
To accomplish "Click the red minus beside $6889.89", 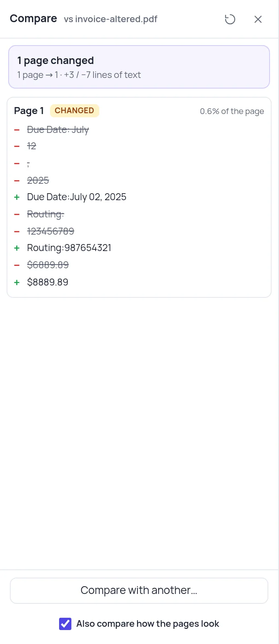I will [17, 265].
